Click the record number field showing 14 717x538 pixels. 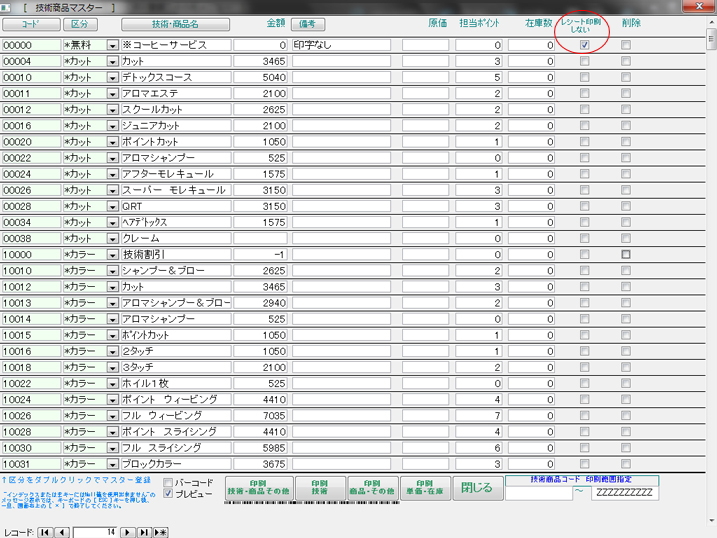pos(95,533)
